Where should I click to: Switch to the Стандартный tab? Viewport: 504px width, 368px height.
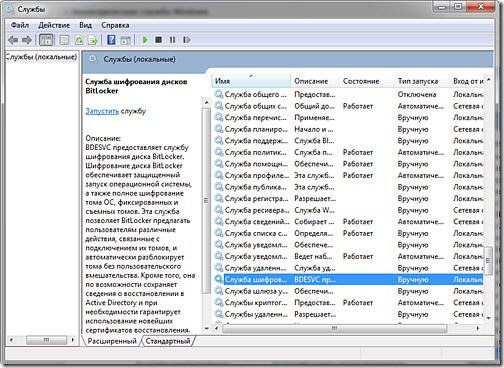coord(168,341)
